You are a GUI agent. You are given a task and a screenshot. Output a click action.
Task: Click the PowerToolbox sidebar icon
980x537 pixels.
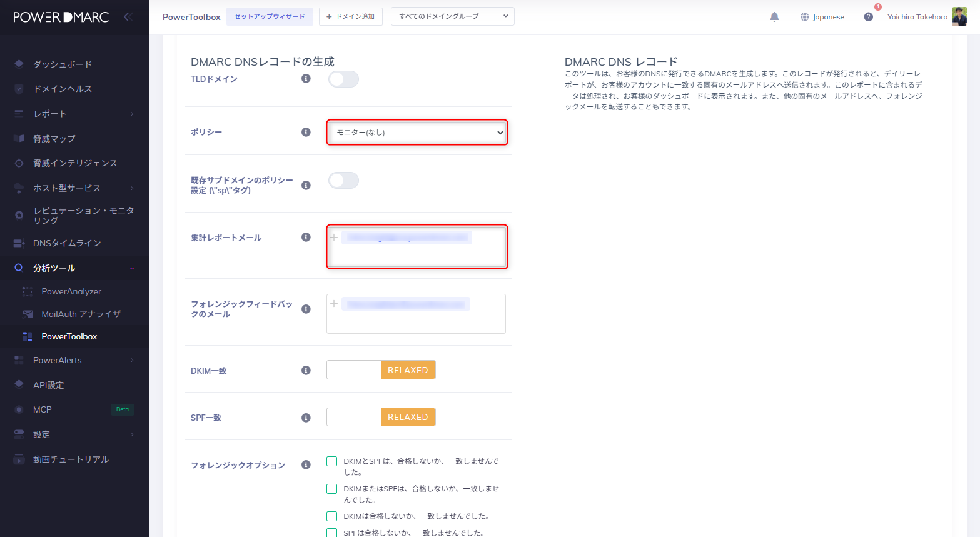point(28,336)
